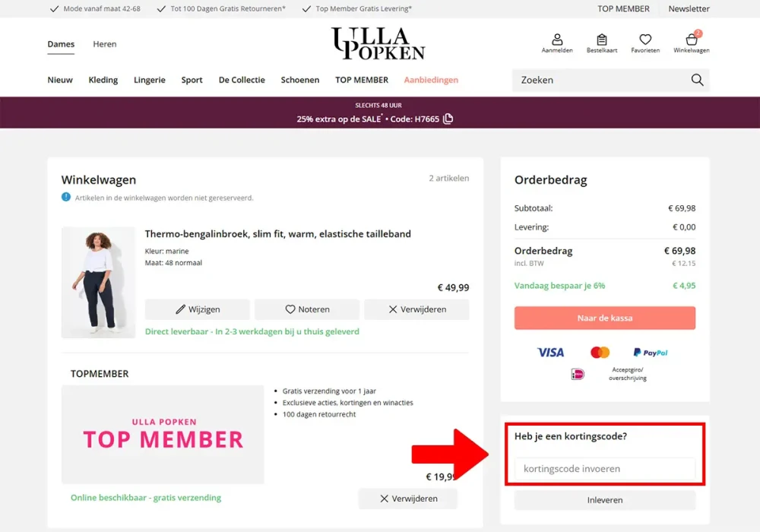Open the Winkelwagen basket icon

click(692, 41)
